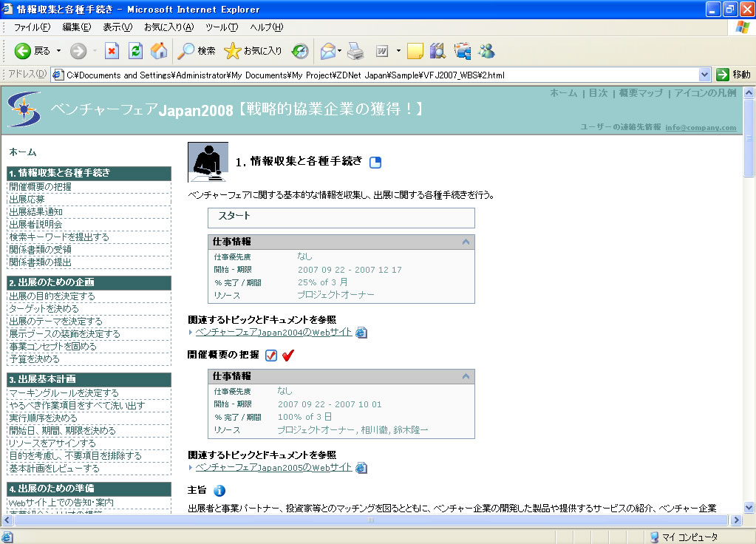Image resolution: width=756 pixels, height=544 pixels.
Task: Click the site logo in the header
Action: point(24,109)
